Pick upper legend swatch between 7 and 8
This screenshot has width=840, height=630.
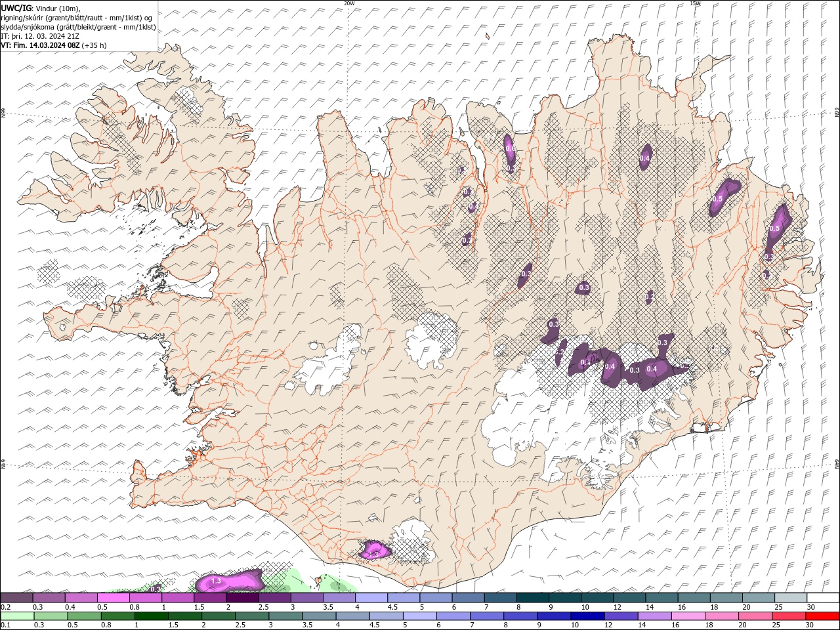click(501, 598)
